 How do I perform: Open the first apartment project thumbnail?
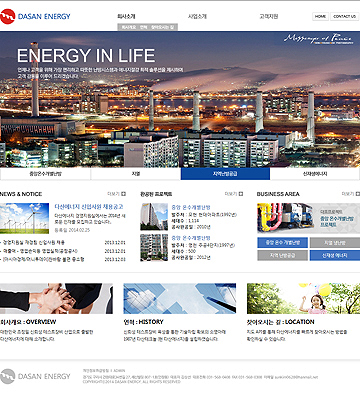point(154,217)
